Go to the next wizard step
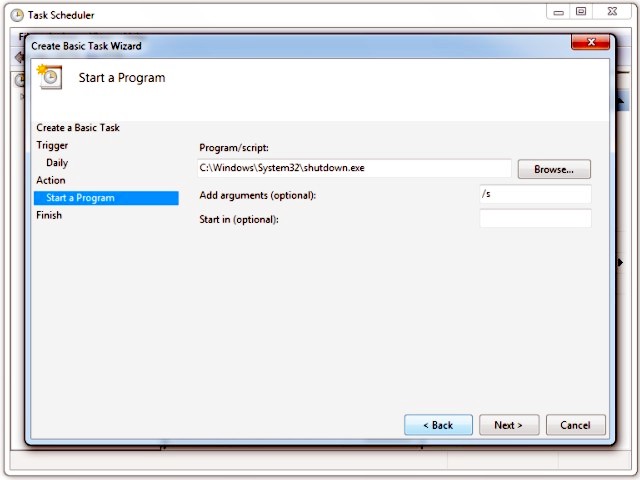Screen dimensions: 640x480 click(509, 425)
